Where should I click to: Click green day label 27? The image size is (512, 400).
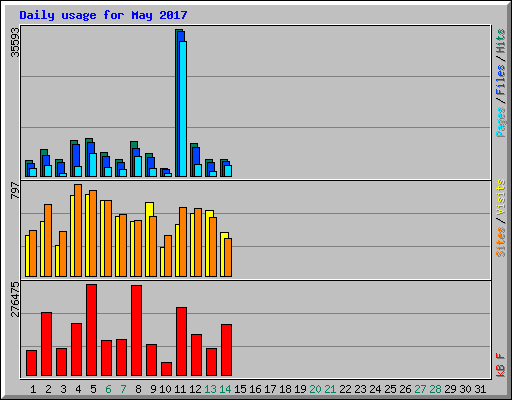(x=420, y=389)
